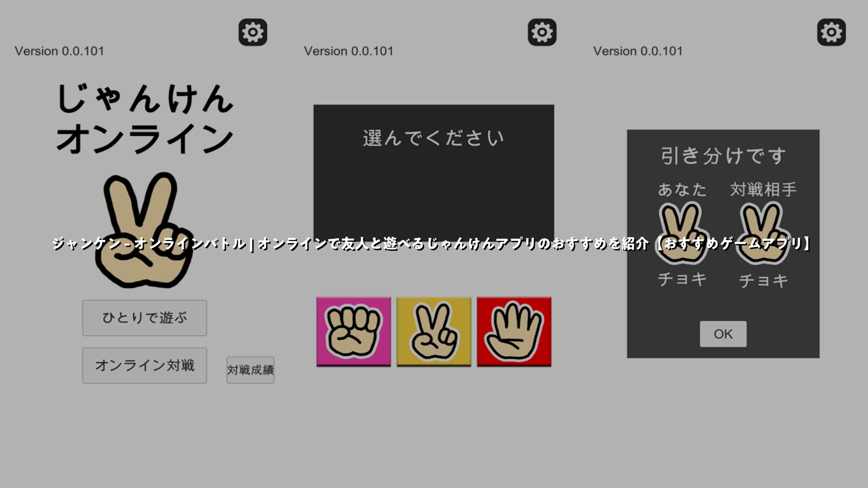868x488 pixels.
Task: Choose the rock hand on pink tile
Action: 354,331
